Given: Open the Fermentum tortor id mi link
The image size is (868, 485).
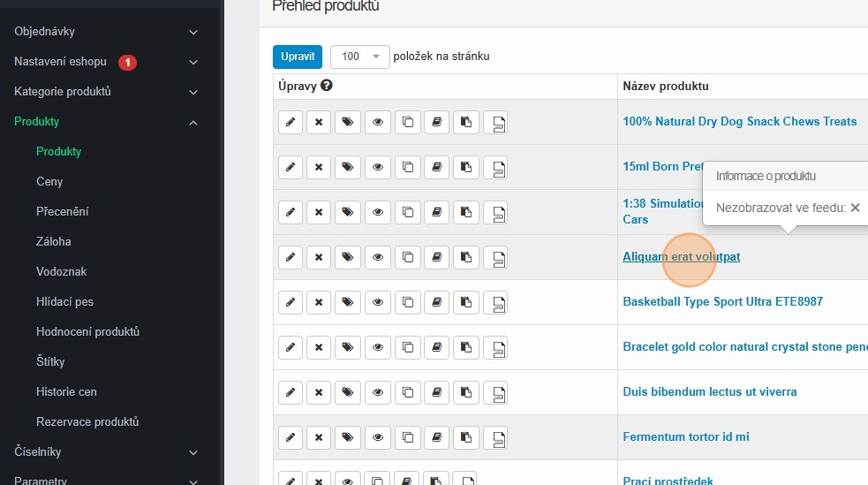Looking at the screenshot, I should [x=686, y=436].
